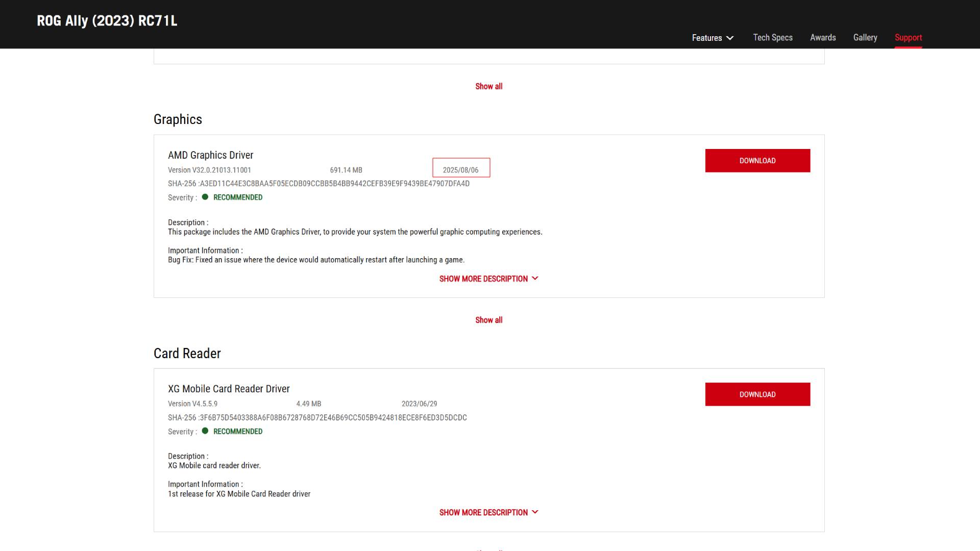Switch to the Tech Specs tab
The image size is (980, 551).
[772, 37]
